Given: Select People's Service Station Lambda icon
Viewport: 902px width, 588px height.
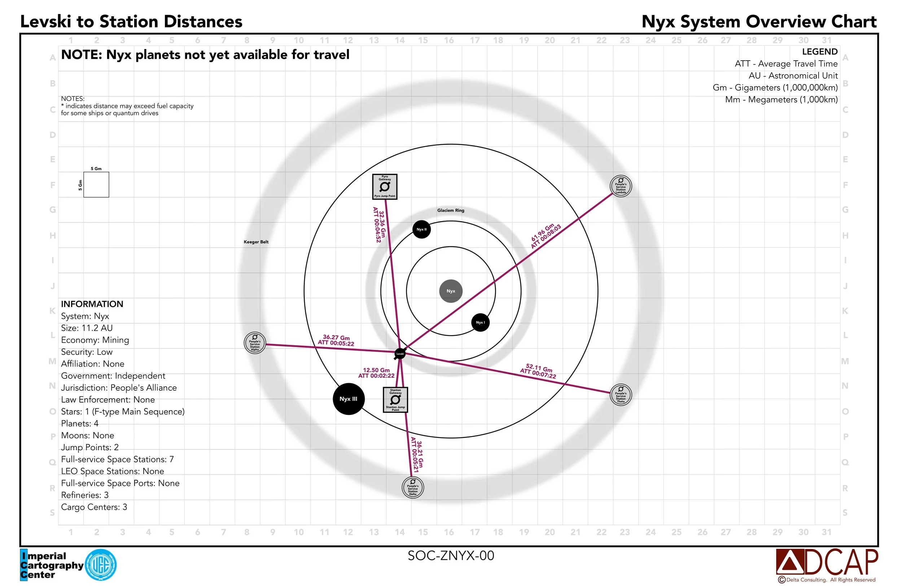Looking at the screenshot, I should (x=621, y=186).
